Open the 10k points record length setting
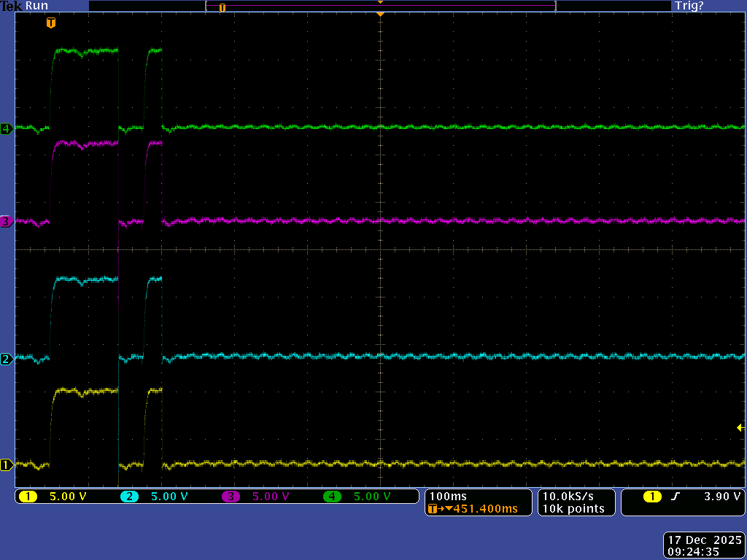 click(573, 509)
